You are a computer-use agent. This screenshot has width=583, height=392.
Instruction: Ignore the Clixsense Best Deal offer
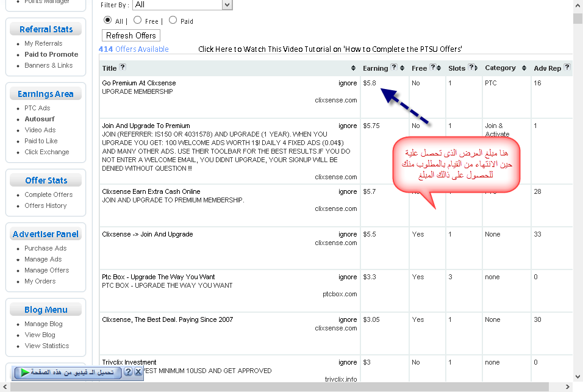click(x=348, y=320)
